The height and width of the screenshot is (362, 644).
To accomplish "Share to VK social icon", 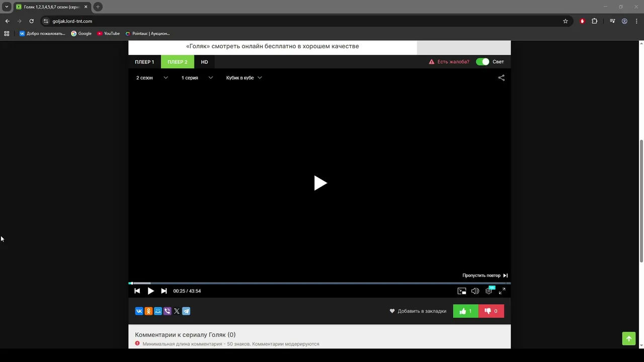I will (x=139, y=311).
